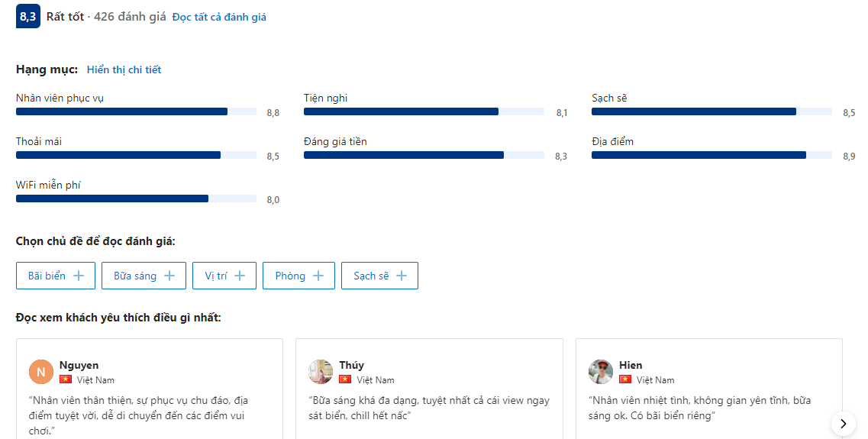868x439 pixels.
Task: Click the Vietnam flag under Thúy's name
Action: [345, 379]
